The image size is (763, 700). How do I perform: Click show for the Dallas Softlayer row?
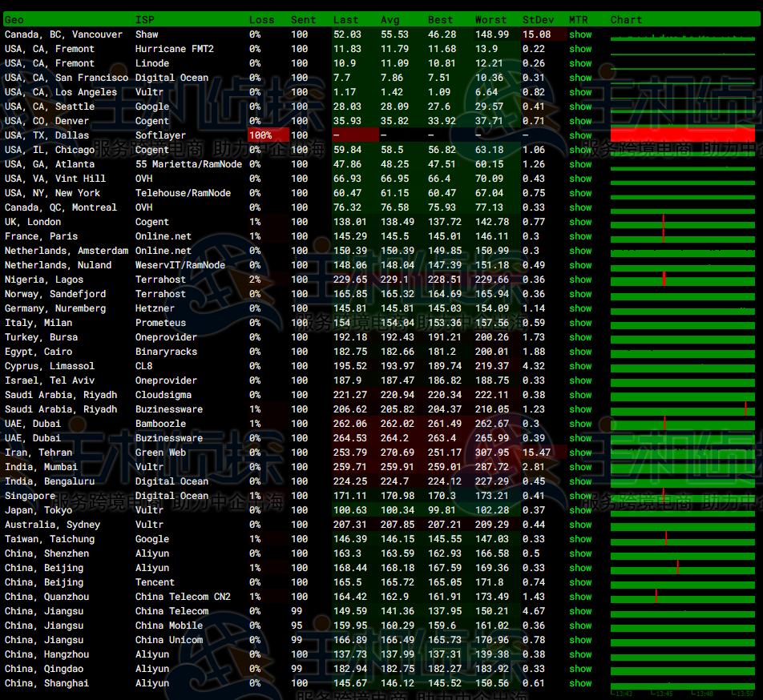tap(580, 135)
